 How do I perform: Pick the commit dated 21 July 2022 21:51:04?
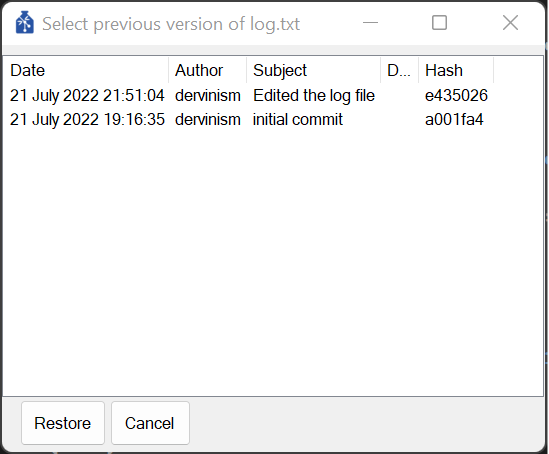pyautogui.click(x=87, y=96)
